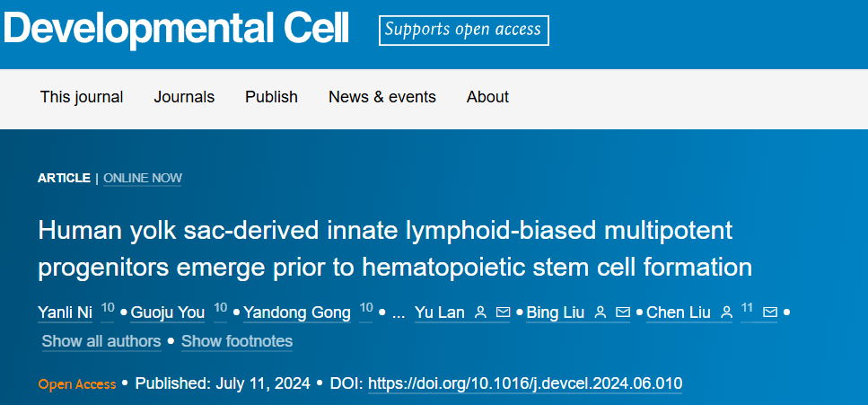Screen dimensions: 868x405
Task: Click the Online Now link
Action: pyautogui.click(x=143, y=178)
